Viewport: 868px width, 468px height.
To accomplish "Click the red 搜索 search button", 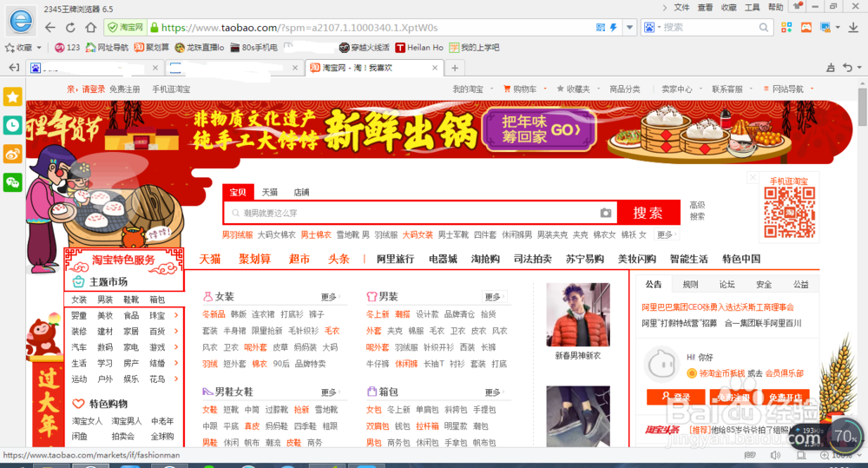I will pyautogui.click(x=648, y=213).
